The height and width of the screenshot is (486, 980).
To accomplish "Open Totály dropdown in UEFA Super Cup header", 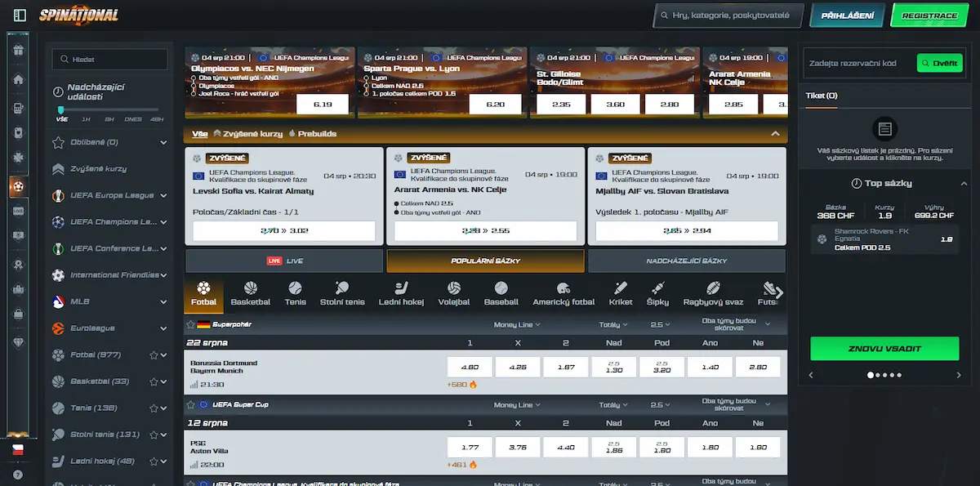I will [612, 405].
